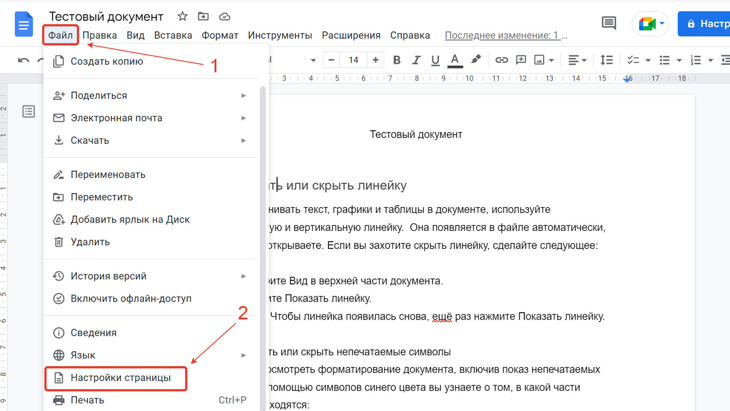Open the comment history icon
The image size is (730, 411).
pyautogui.click(x=608, y=22)
